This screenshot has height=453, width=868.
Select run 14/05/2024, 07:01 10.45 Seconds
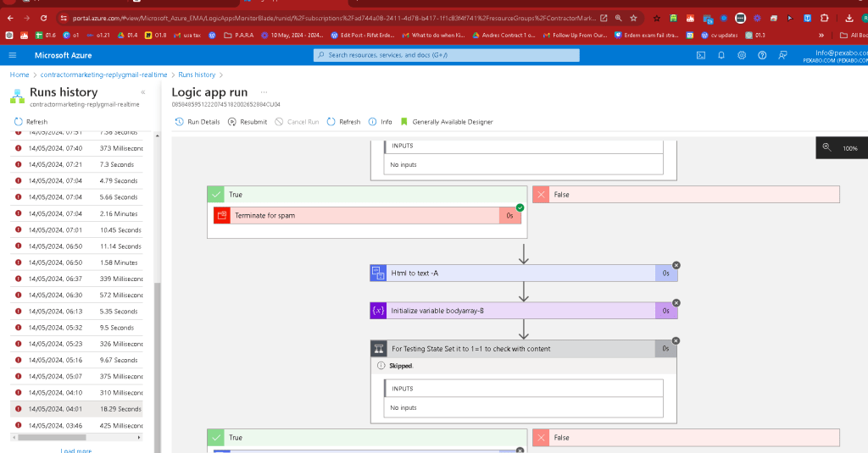tap(76, 230)
